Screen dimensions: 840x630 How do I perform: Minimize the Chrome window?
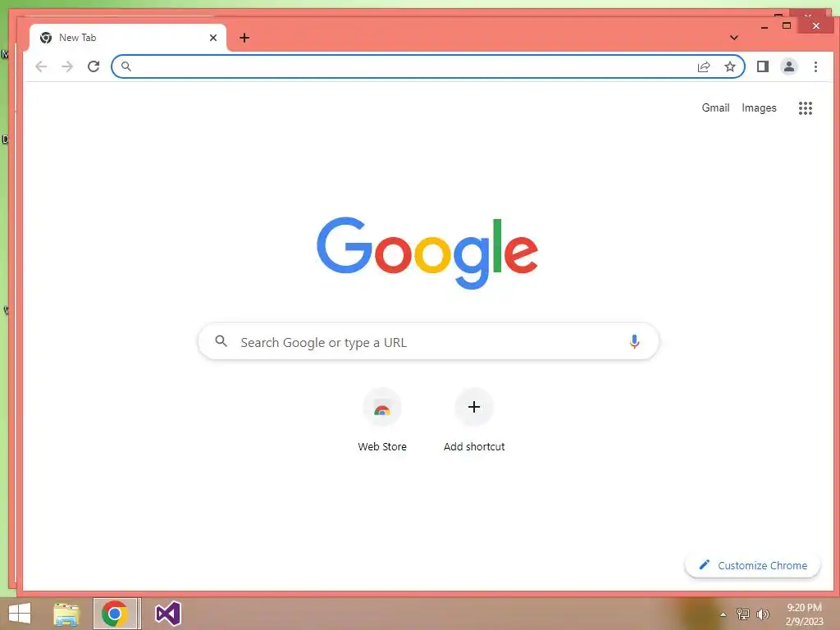click(x=765, y=26)
